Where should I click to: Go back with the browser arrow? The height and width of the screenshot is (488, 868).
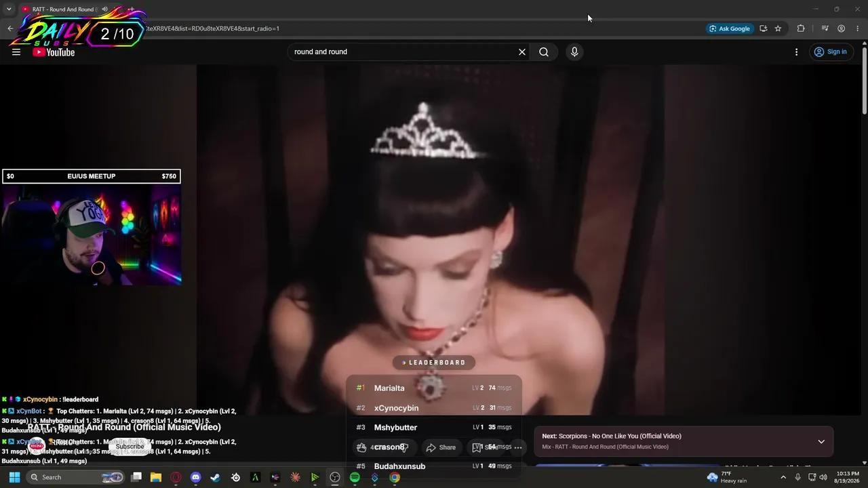10,28
